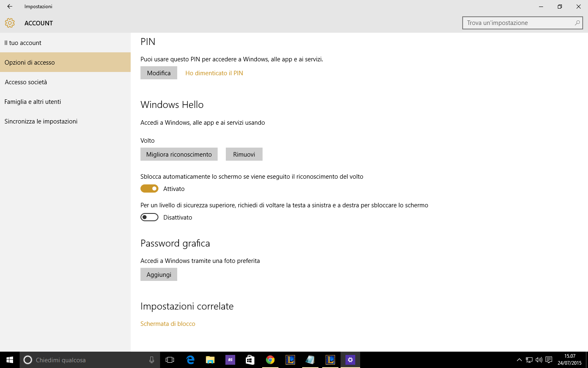This screenshot has width=588, height=368.
Task: Open Schermata di blocco link
Action: coord(168,323)
